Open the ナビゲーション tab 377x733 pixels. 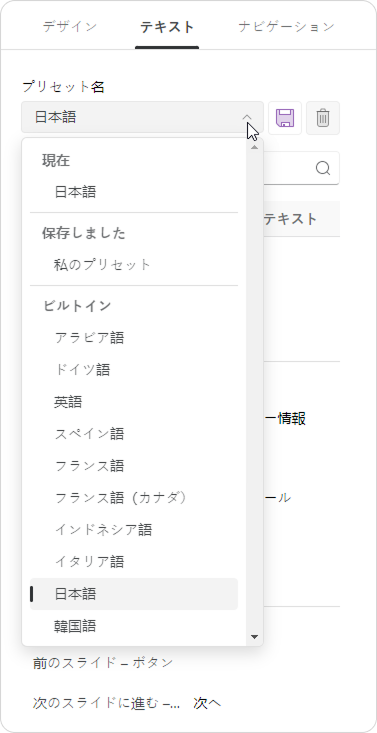click(286, 27)
